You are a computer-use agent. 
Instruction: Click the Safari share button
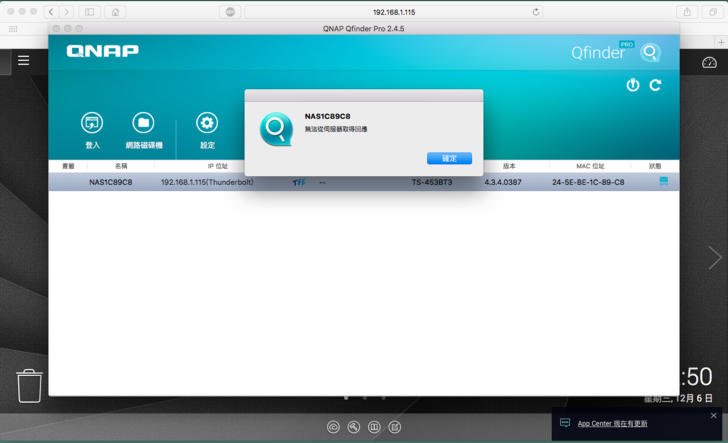coord(687,12)
